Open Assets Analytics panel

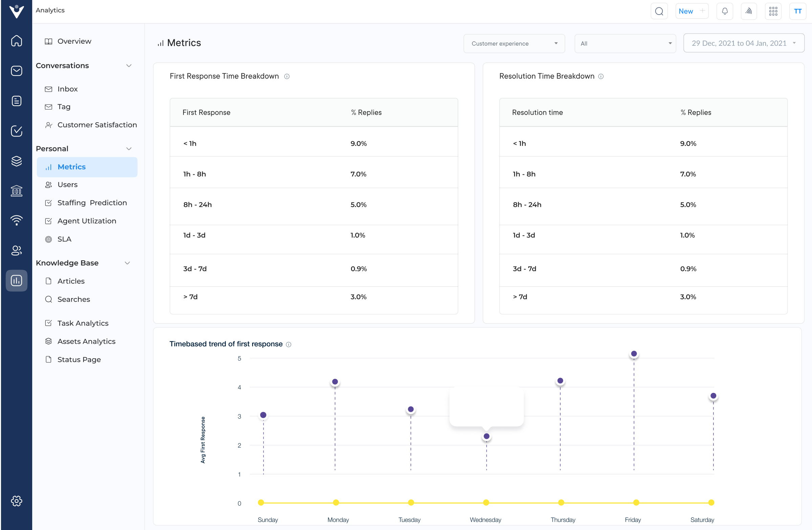pyautogui.click(x=87, y=341)
